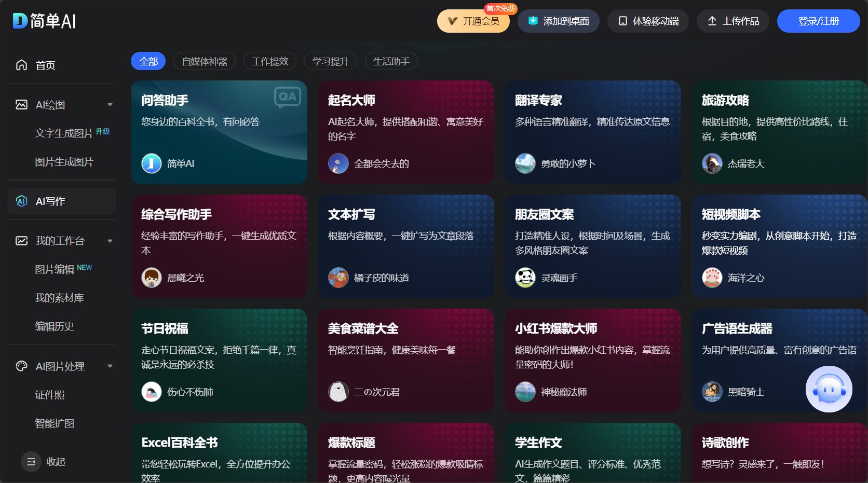Click panda avatar of 灵魂画手

(x=525, y=278)
